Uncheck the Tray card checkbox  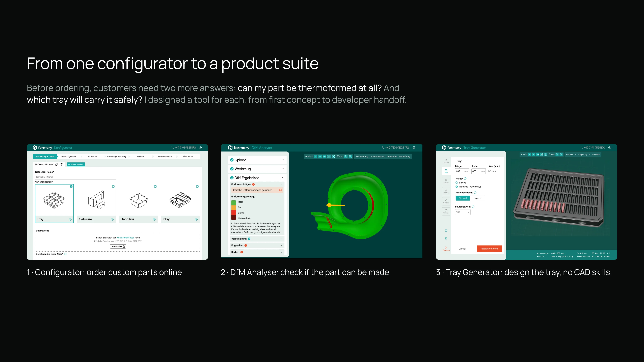pos(71,187)
